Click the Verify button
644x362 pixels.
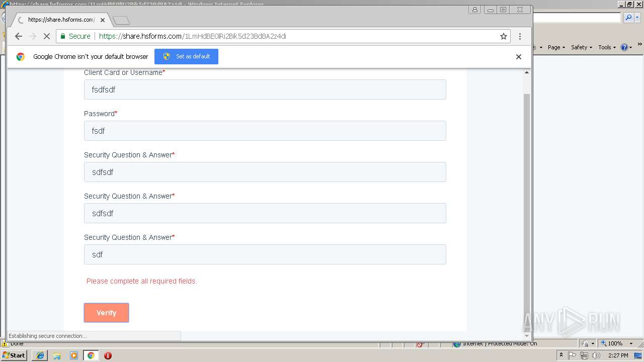coord(106,313)
